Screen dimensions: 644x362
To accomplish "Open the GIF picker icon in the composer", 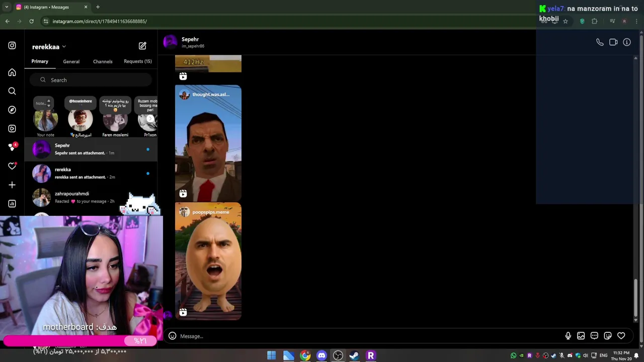I will click(x=594, y=336).
